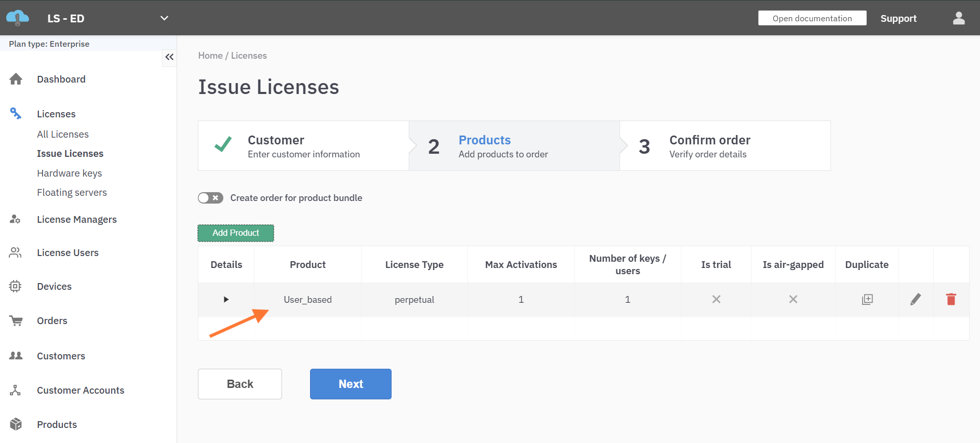Click the blue Next button

coord(351,384)
